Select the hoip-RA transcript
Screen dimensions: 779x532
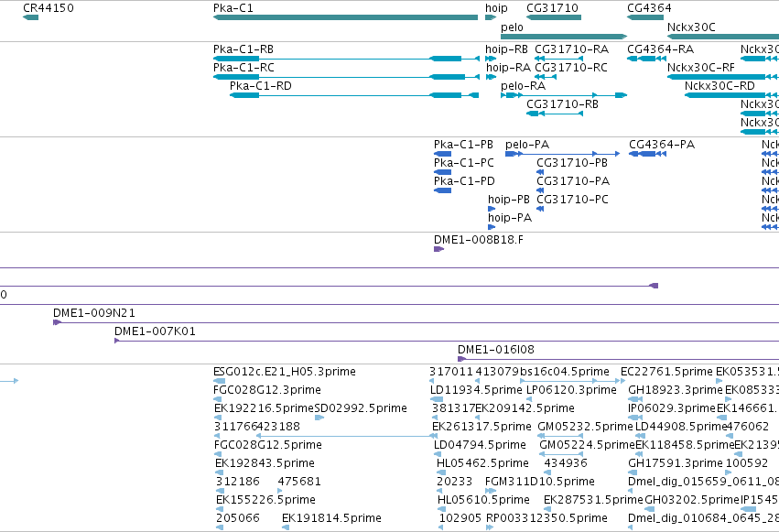tap(491, 77)
